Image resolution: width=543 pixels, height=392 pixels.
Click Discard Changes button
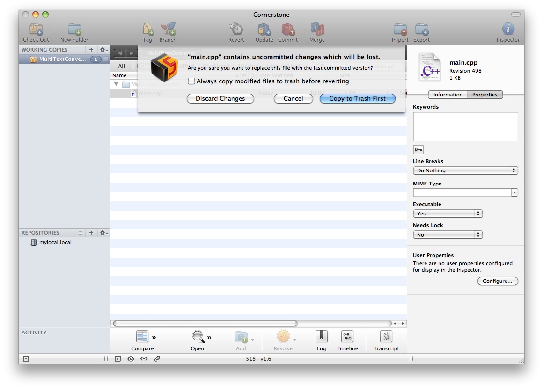[x=220, y=98]
